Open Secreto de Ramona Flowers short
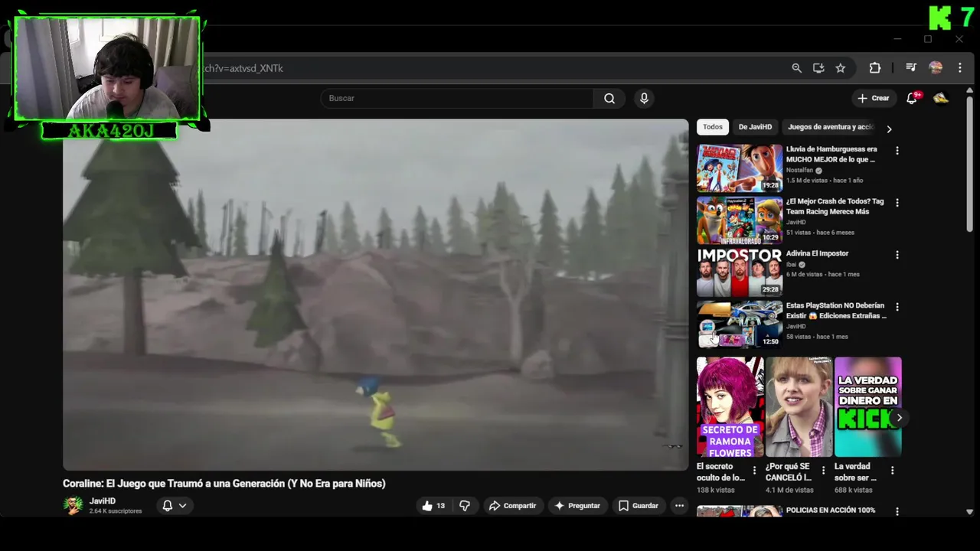This screenshot has height=551, width=980. tap(730, 406)
